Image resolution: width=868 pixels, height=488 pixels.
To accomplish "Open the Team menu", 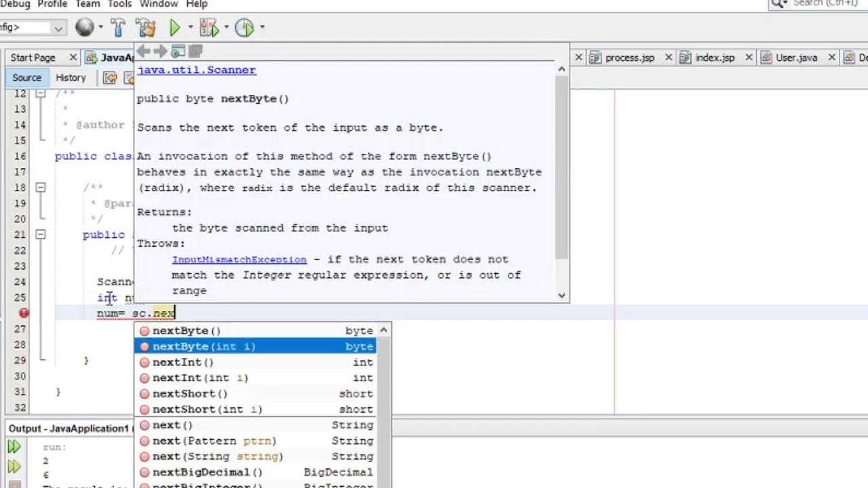I will click(87, 4).
